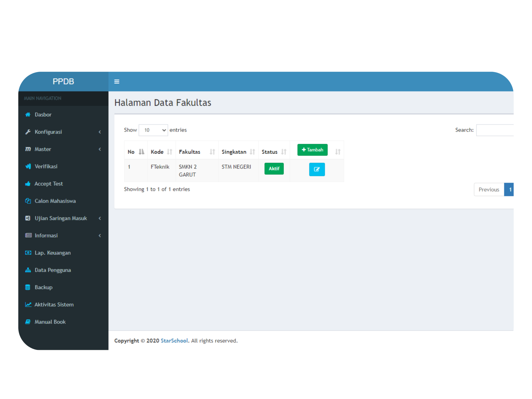
Task: Click into the Search input field
Action: [x=495, y=130]
